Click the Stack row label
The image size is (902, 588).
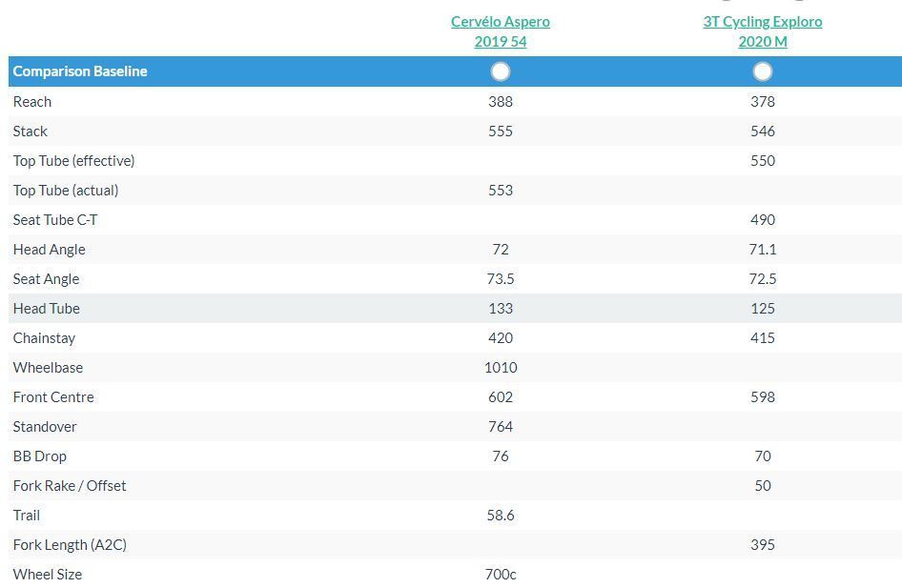(30, 132)
